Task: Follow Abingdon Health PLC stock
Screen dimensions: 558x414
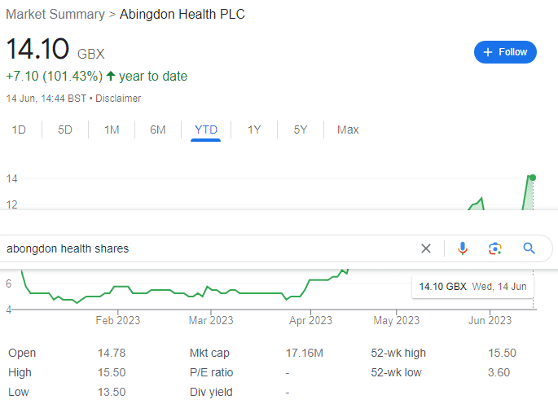Action: tap(505, 52)
